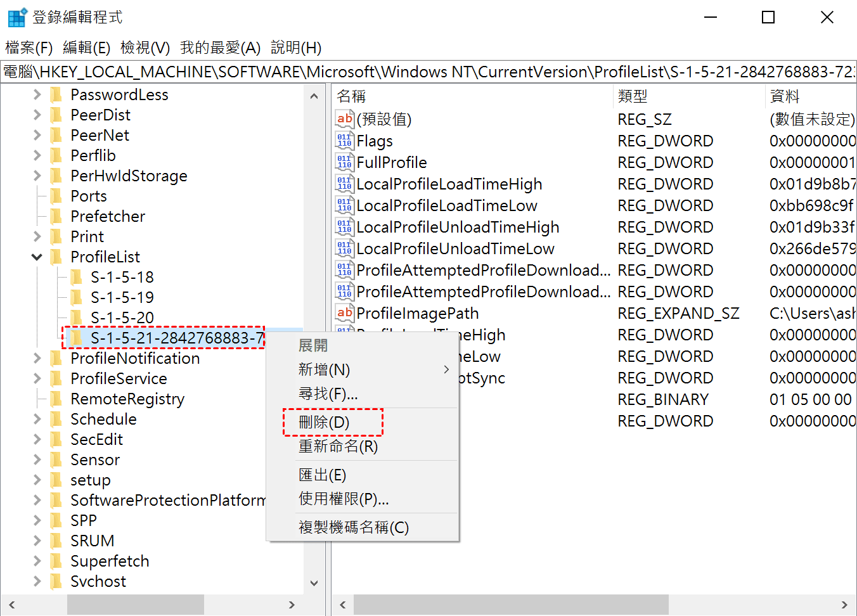Click the Registry Editor app icon in title bar
Viewport: 857px width, 616px height.
tap(16, 17)
